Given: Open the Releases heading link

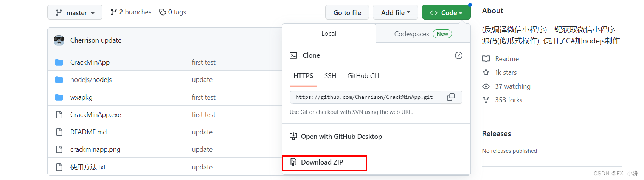Looking at the screenshot, I should click(x=496, y=134).
